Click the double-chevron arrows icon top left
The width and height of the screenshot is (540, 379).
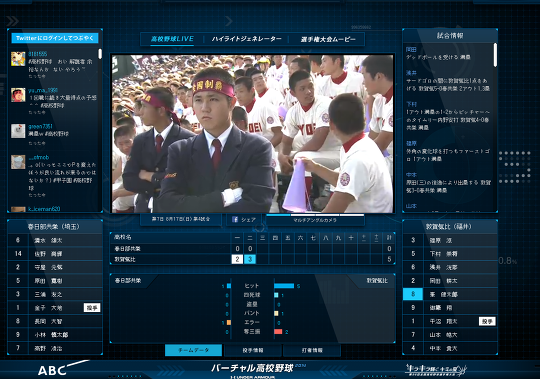(x=12, y=21)
